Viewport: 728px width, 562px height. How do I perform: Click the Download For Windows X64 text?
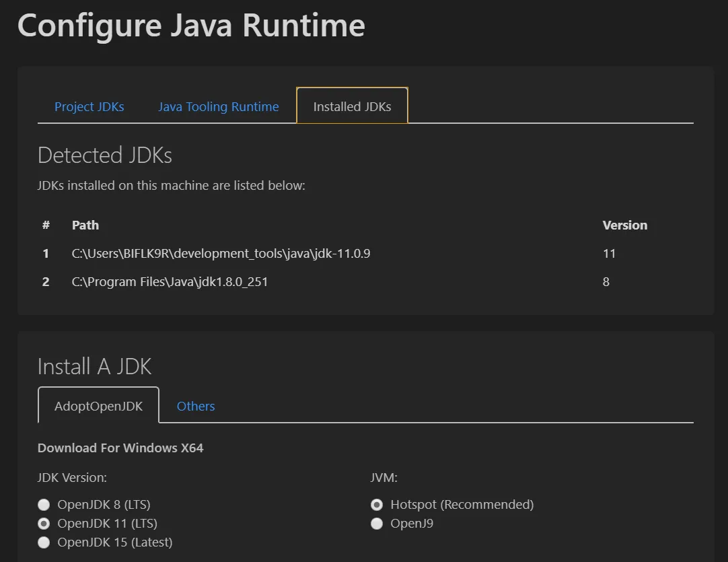point(120,448)
